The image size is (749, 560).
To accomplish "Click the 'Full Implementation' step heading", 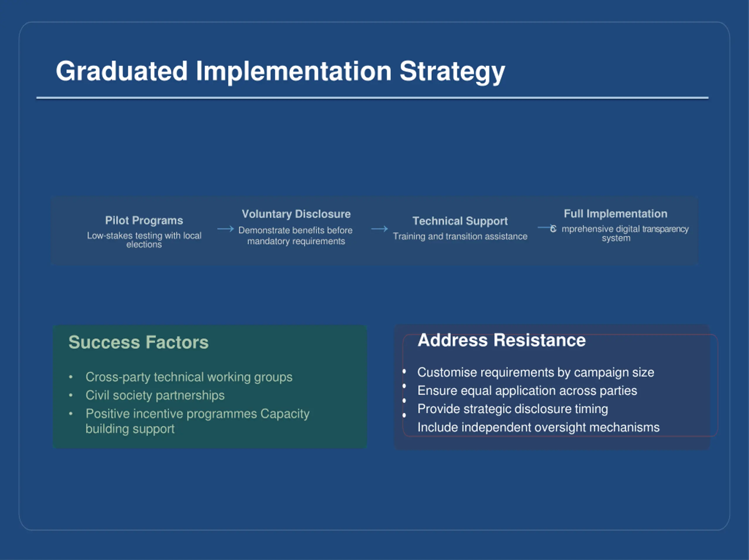I will click(616, 214).
